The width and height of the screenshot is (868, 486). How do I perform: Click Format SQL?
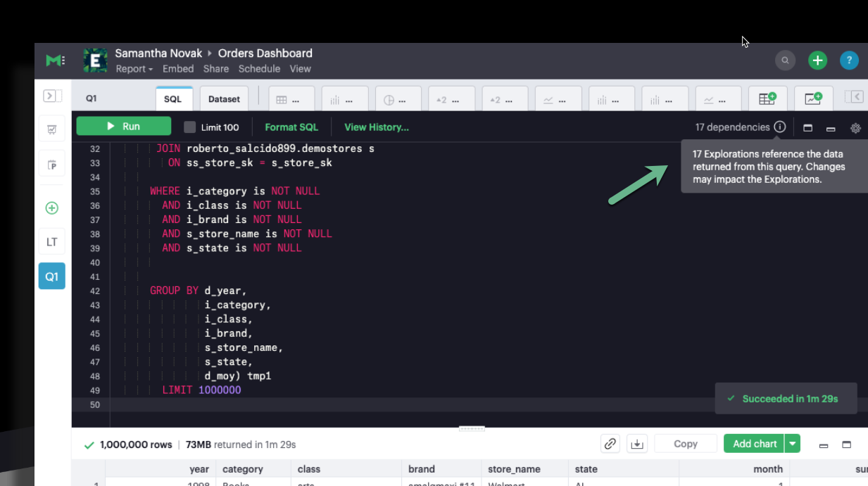coord(291,127)
